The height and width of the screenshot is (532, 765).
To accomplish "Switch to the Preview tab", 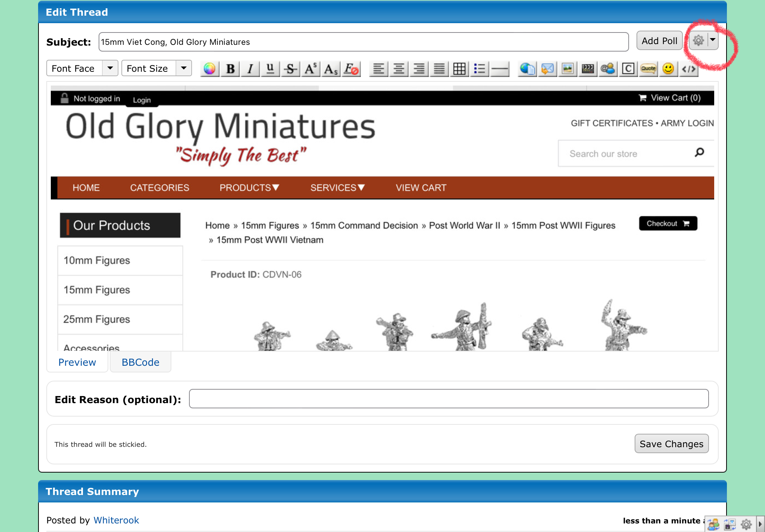I will pos(77,362).
